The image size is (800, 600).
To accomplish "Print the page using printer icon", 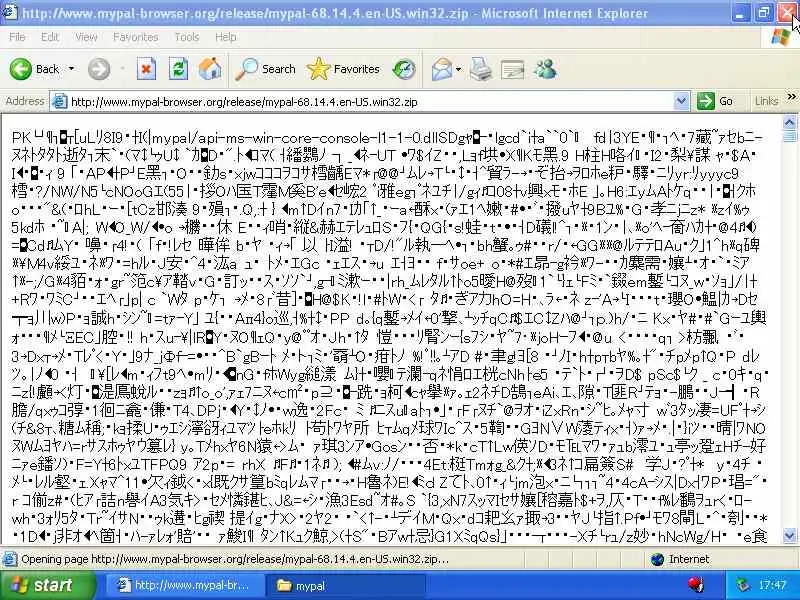I will 481,69.
